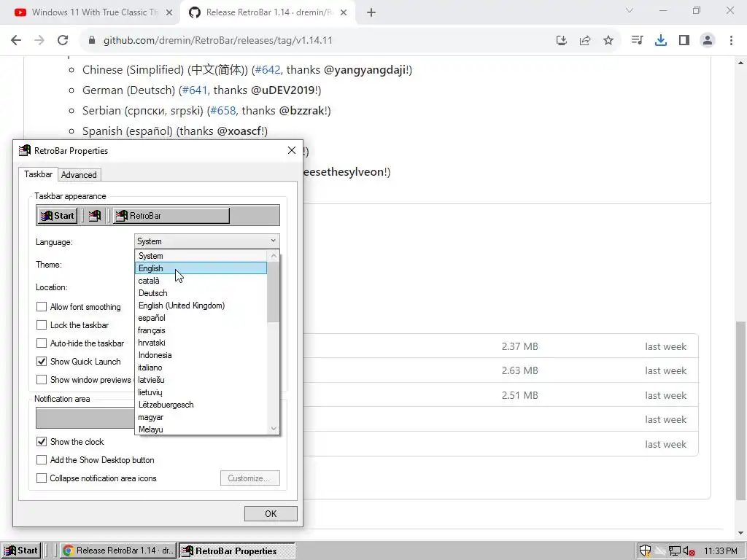This screenshot has height=560, width=747.
Task: Choose Deutsch from the language list
Action: [x=201, y=293]
